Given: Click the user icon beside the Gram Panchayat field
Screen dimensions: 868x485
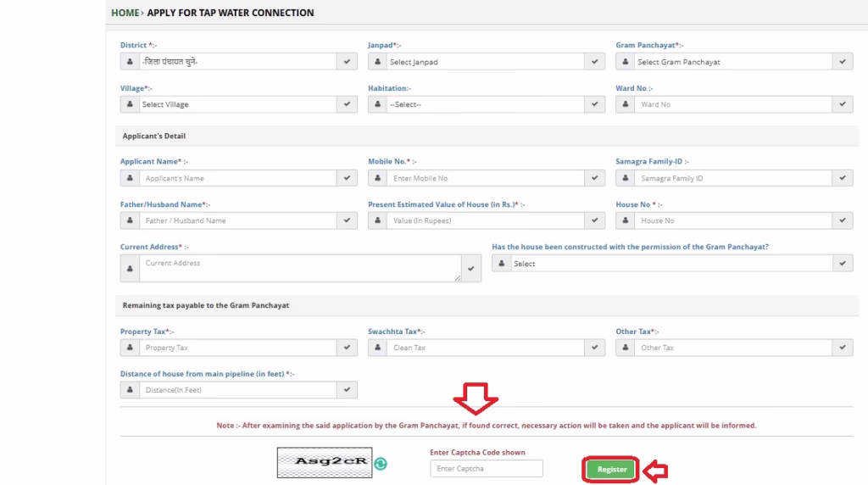Looking at the screenshot, I should (x=626, y=61).
